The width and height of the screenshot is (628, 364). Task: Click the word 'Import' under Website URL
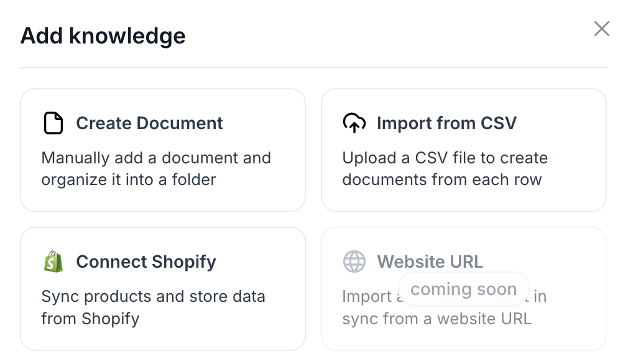click(367, 297)
